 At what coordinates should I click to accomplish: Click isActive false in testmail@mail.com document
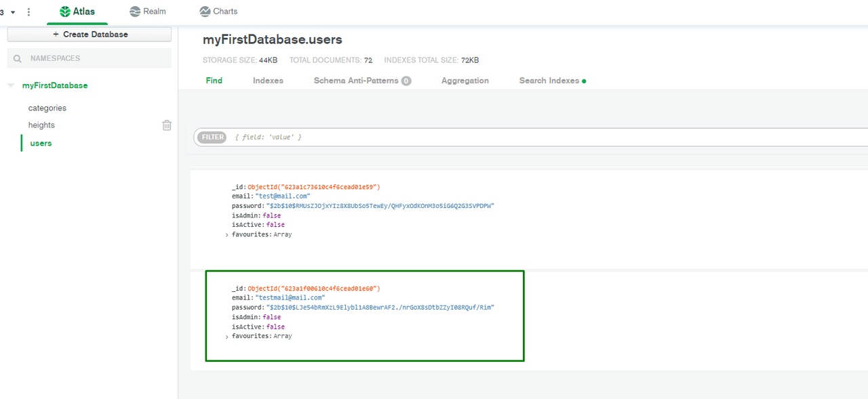pyautogui.click(x=275, y=327)
